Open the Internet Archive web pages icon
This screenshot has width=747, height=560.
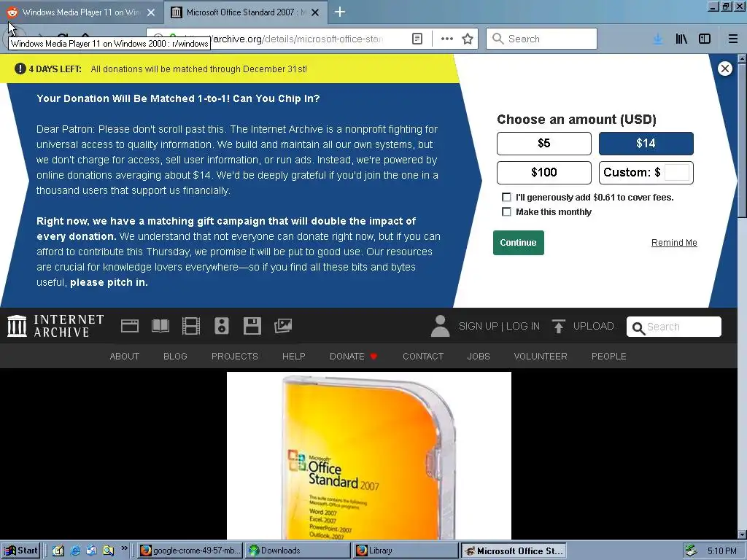tap(130, 326)
